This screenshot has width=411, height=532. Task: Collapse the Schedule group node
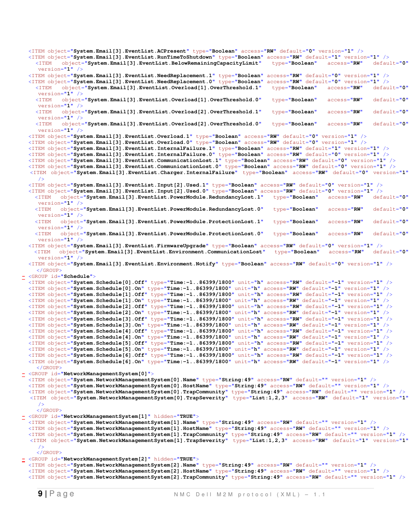click(23, 277)
